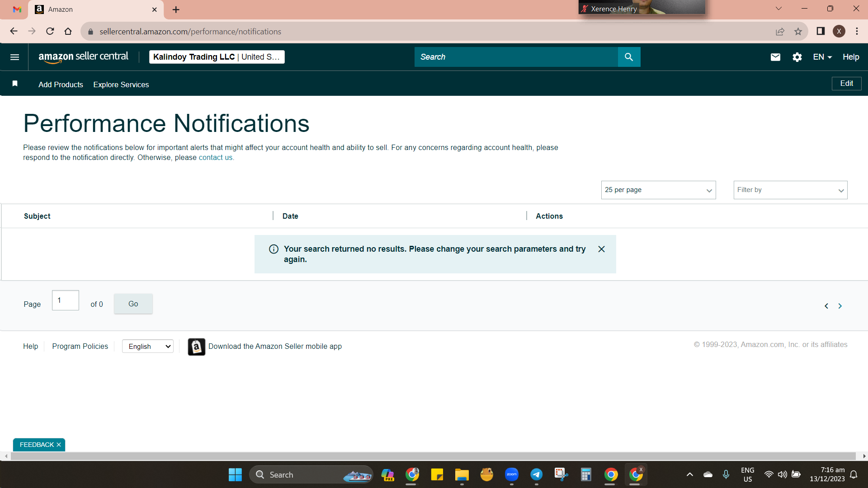Click the Amazon Seller Central logo
Image resolution: width=868 pixels, height=488 pixels.
(x=84, y=57)
